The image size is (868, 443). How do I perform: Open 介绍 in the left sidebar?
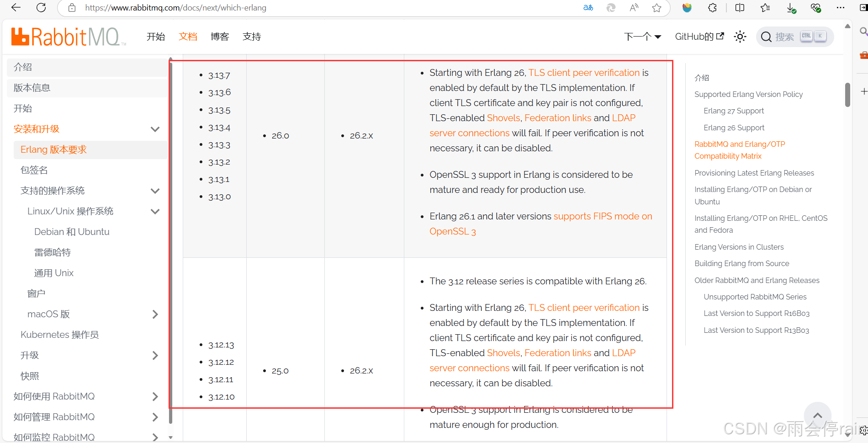coord(87,67)
